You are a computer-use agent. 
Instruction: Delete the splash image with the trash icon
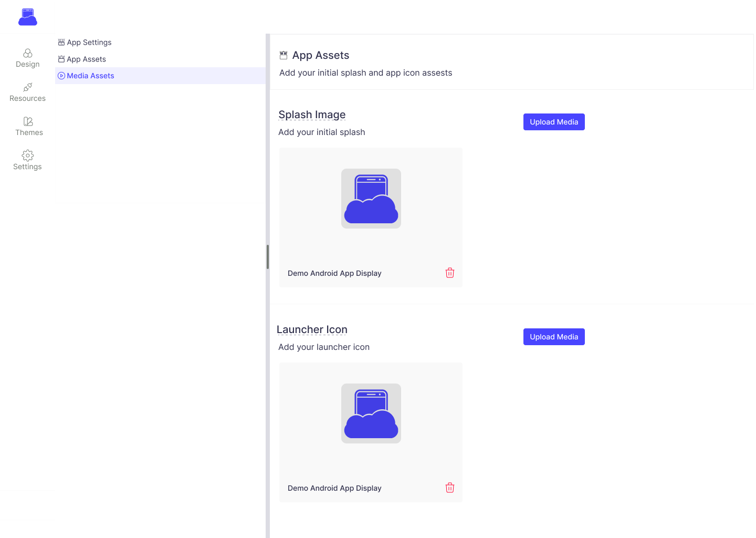click(449, 273)
